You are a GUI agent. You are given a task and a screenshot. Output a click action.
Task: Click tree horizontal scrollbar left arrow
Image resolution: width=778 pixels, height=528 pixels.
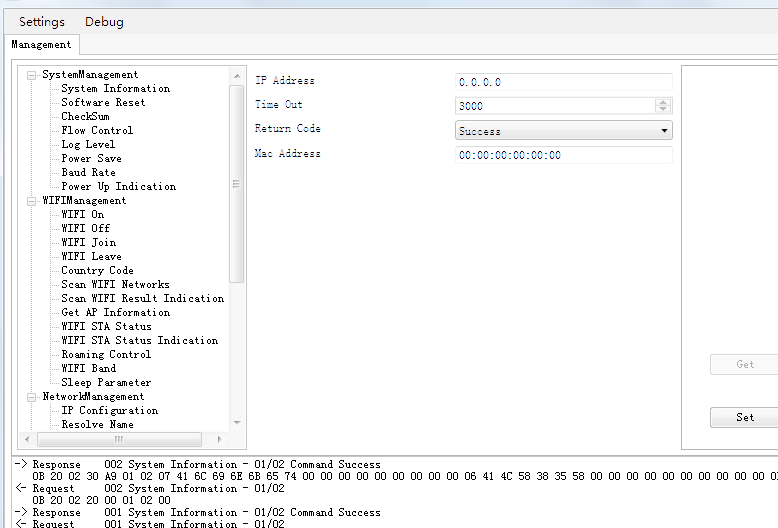[x=27, y=439]
